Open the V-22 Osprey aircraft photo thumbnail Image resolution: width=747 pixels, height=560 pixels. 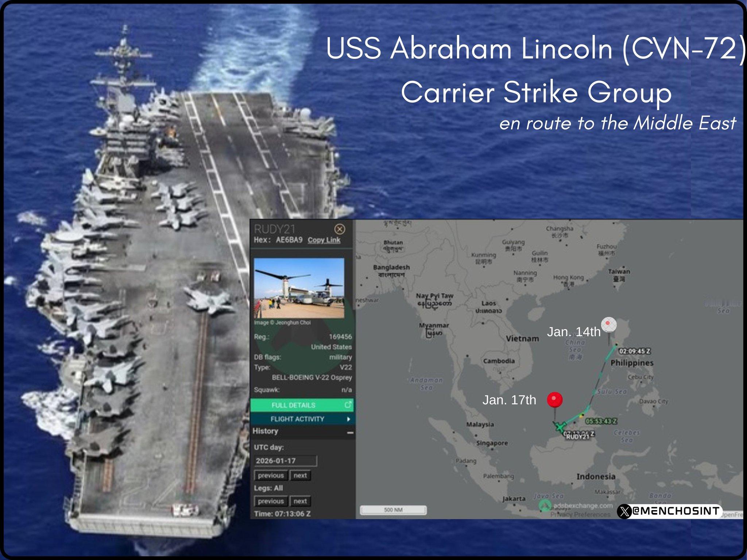[x=299, y=288]
